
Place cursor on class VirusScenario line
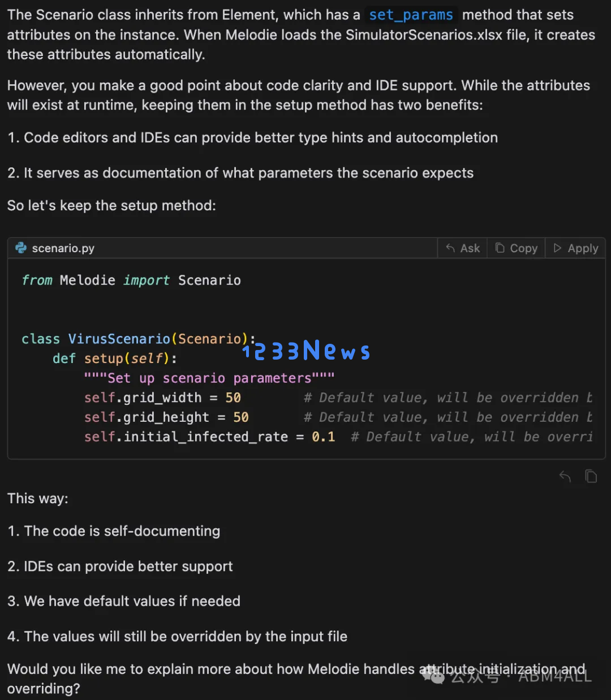(x=139, y=339)
